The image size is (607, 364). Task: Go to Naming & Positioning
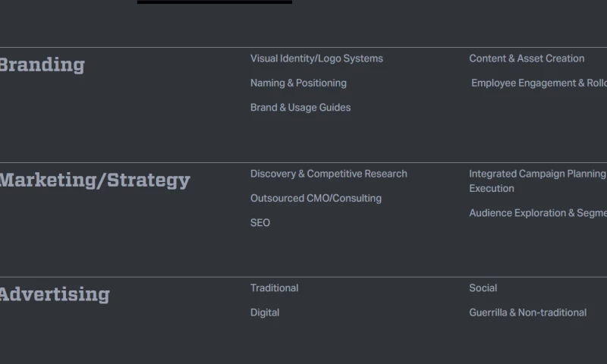pyautogui.click(x=298, y=83)
